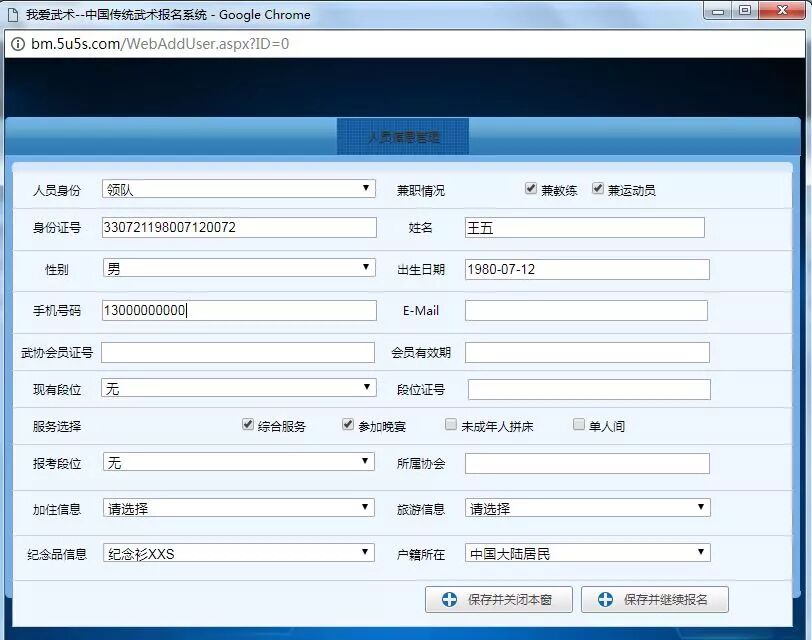Image resolution: width=812 pixels, height=640 pixels.
Task: Click the E-Mail input field
Action: [x=586, y=311]
